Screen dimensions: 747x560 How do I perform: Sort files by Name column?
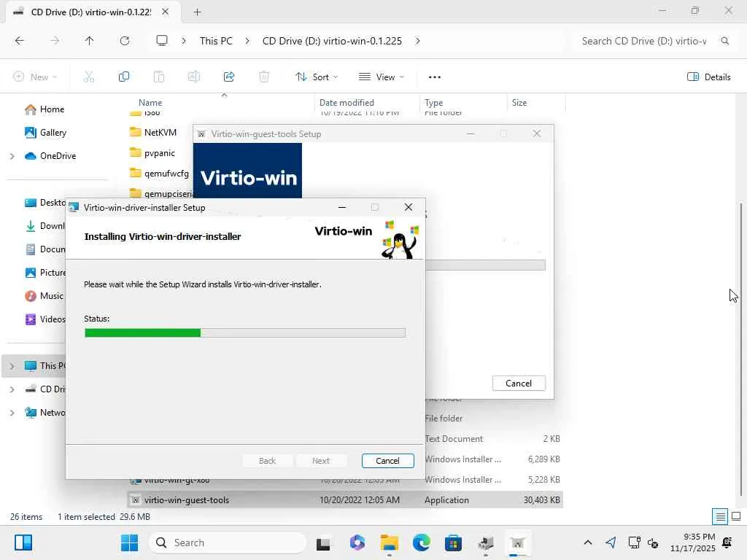tap(150, 102)
